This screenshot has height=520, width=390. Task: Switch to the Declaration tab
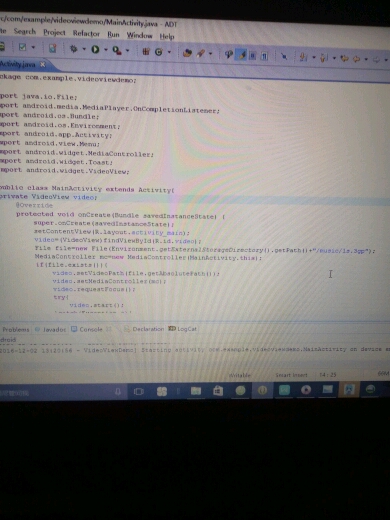(x=144, y=329)
